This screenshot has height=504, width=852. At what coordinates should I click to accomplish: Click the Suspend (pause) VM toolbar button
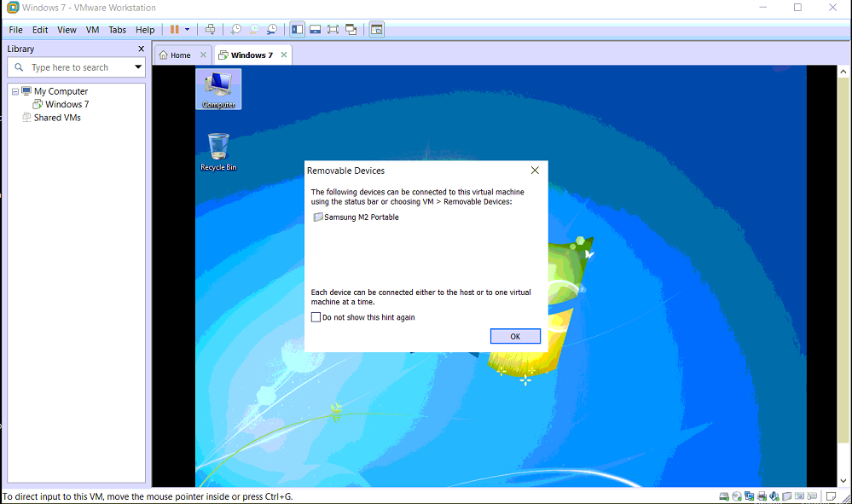(x=175, y=29)
